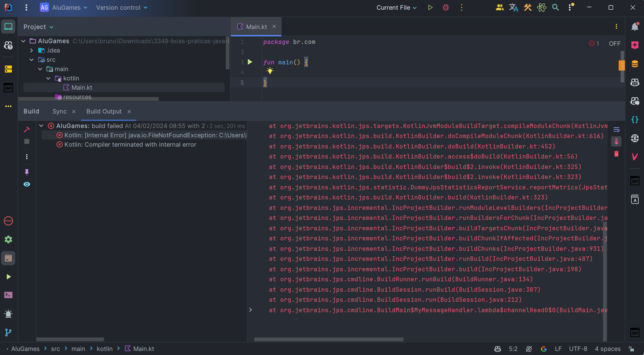Collapse the AluGames root folder

click(x=23, y=41)
